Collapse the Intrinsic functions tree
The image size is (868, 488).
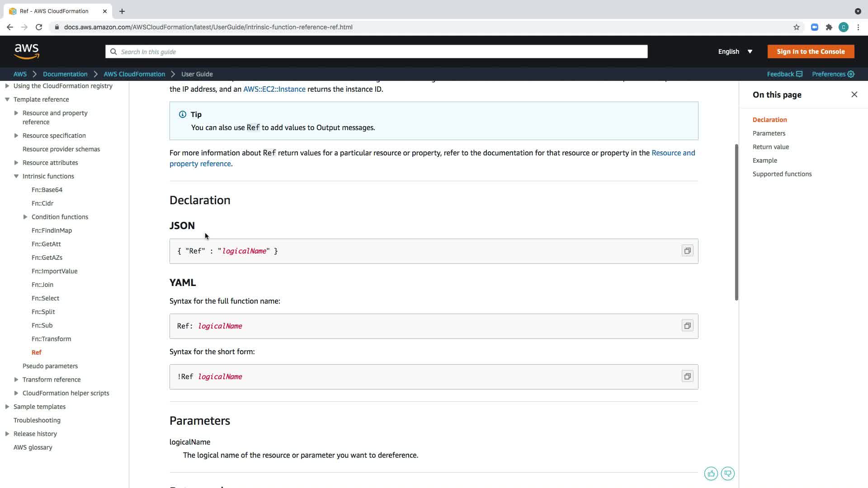click(16, 176)
